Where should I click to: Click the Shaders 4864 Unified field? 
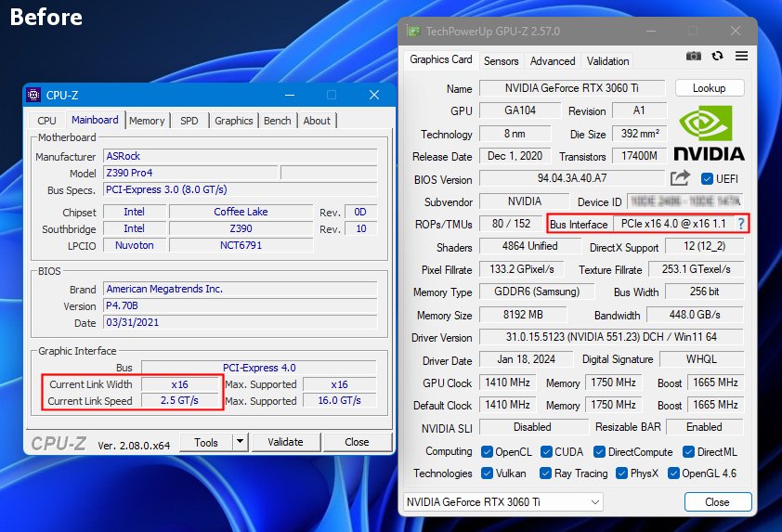[x=529, y=246]
